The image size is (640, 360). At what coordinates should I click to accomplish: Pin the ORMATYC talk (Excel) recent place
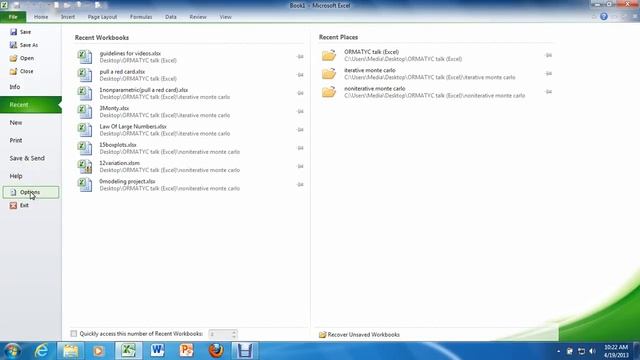click(x=549, y=55)
